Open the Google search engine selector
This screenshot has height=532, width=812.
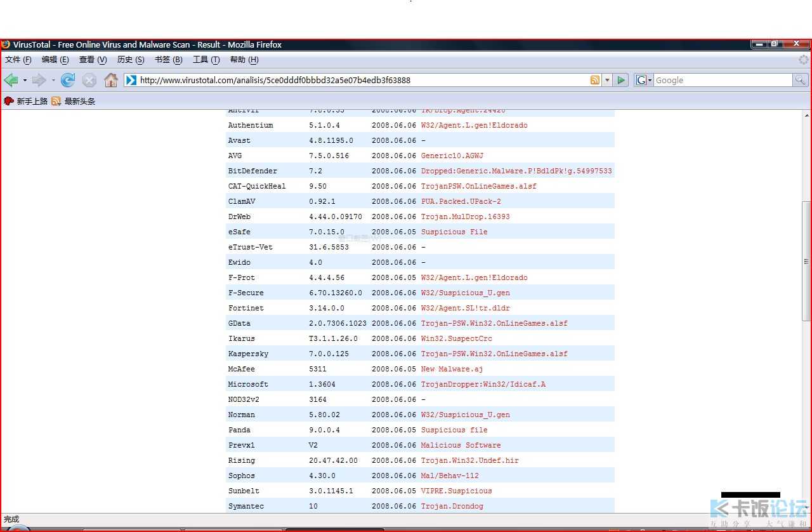click(645, 80)
